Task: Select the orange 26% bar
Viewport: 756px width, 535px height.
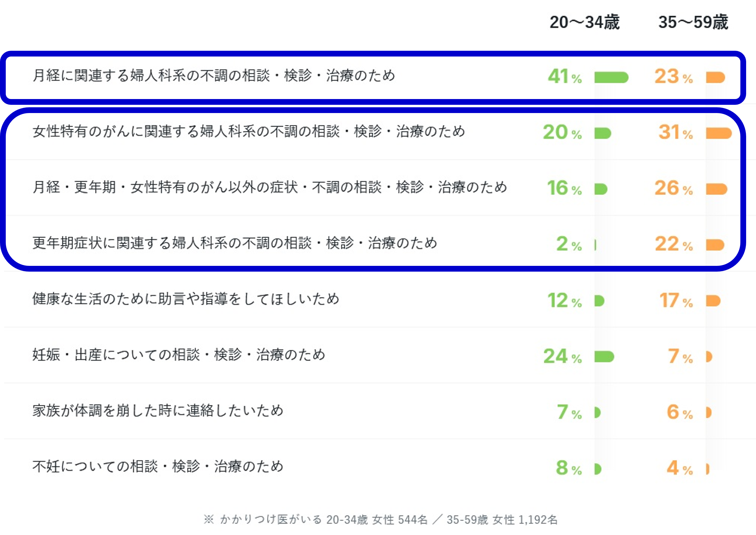Action: [717, 189]
